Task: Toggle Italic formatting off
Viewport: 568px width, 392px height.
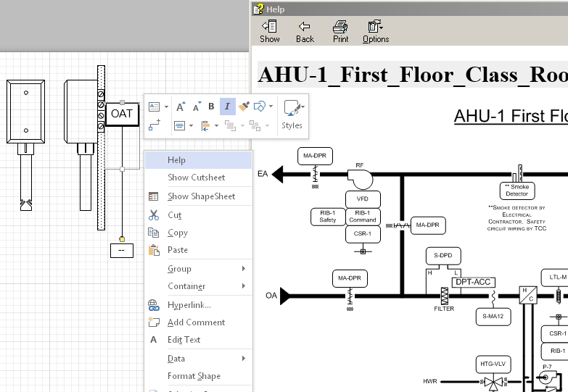Action: [228, 107]
